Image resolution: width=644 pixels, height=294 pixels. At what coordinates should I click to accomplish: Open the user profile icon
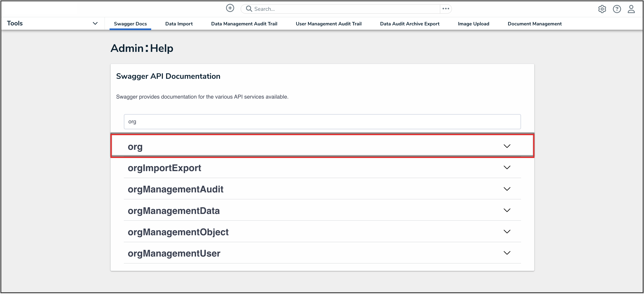[x=631, y=9]
